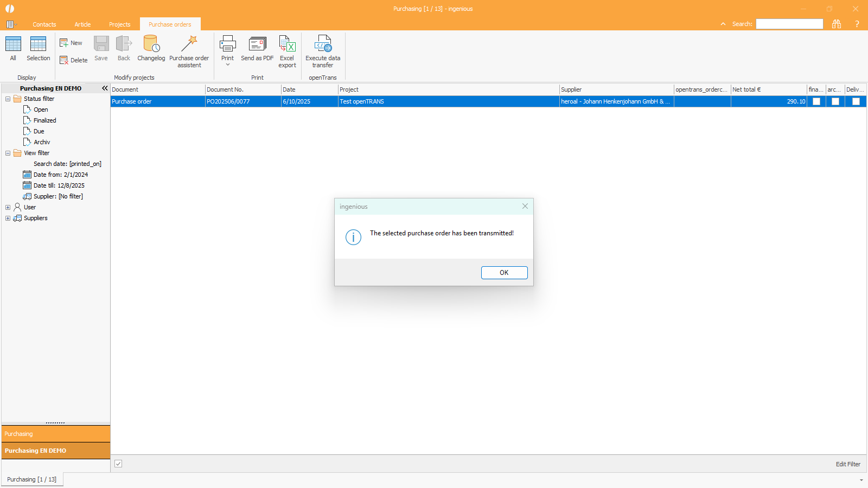This screenshot has width=868, height=488.
Task: Click the Selection display icon
Action: pos(38,44)
